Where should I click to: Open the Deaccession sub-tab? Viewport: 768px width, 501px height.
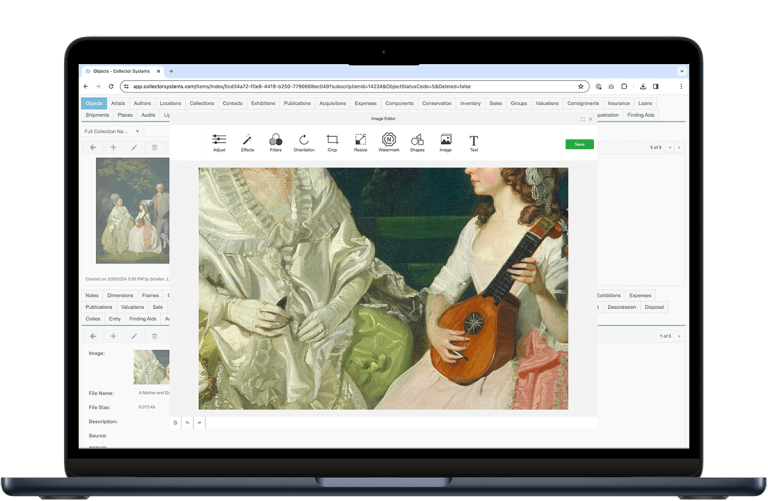622,307
